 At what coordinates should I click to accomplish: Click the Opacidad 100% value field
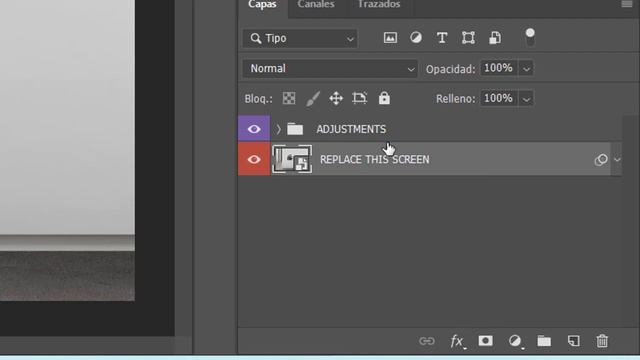click(499, 68)
